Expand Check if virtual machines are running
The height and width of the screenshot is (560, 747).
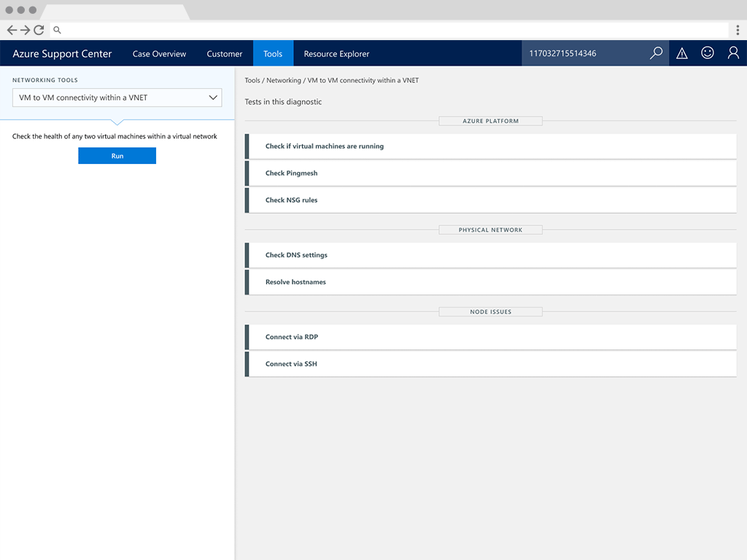point(491,146)
